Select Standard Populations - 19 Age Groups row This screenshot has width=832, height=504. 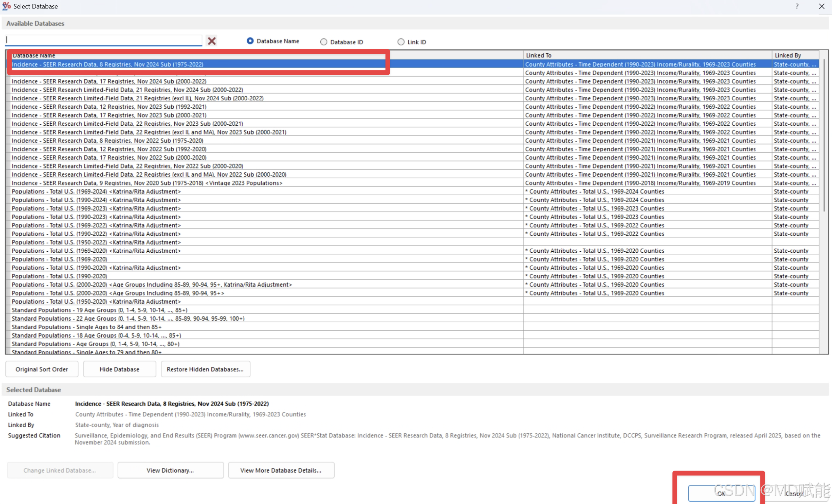(99, 310)
